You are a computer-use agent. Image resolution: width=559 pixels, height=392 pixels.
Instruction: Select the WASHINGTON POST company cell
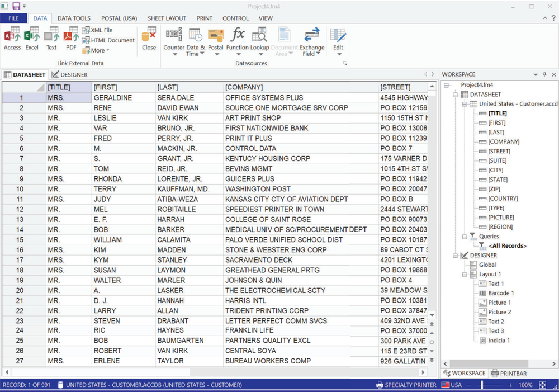[x=301, y=189]
